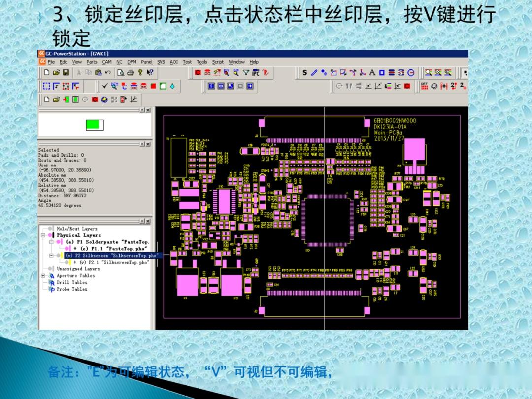The width and height of the screenshot is (532, 399).
Task: Collapse the P2 Silkscreen tree branch
Action: (x=51, y=256)
